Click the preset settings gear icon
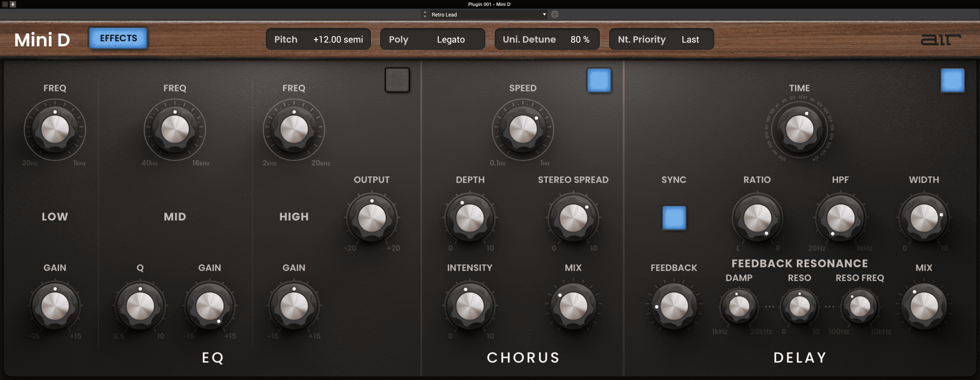Image resolution: width=980 pixels, height=380 pixels. [555, 14]
